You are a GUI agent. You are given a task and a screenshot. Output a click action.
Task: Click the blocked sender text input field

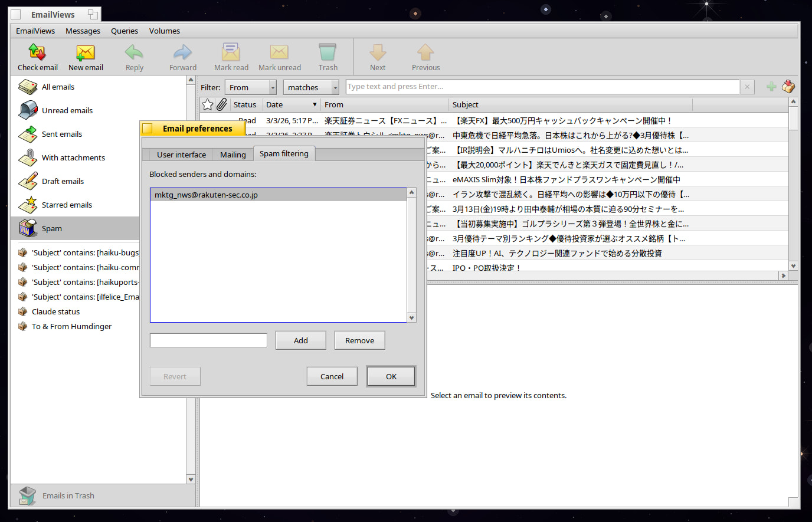pyautogui.click(x=208, y=340)
